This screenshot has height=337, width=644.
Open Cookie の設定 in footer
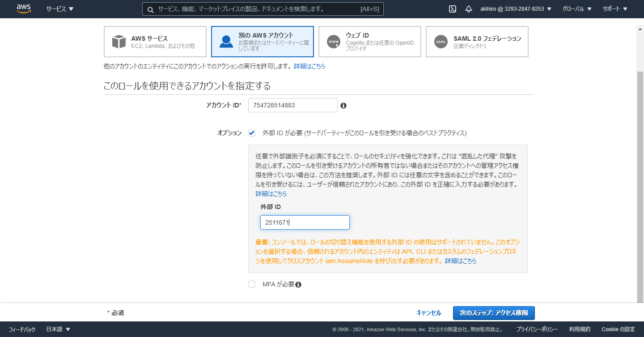click(x=618, y=329)
